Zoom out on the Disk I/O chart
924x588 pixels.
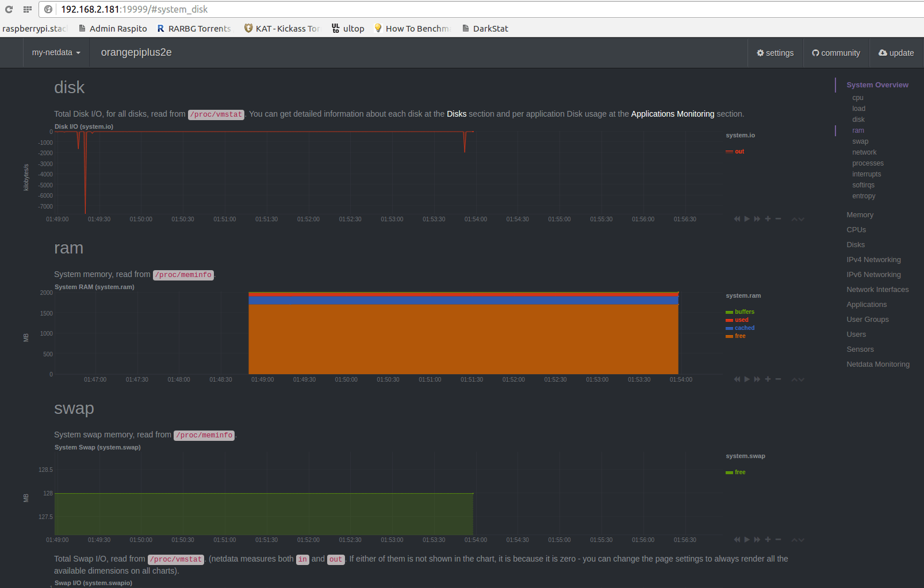point(778,219)
